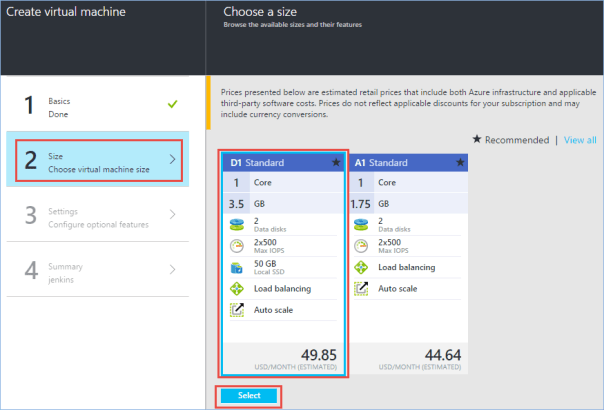Expand the Size step chevron
The width and height of the screenshot is (604, 410).
tap(172, 158)
